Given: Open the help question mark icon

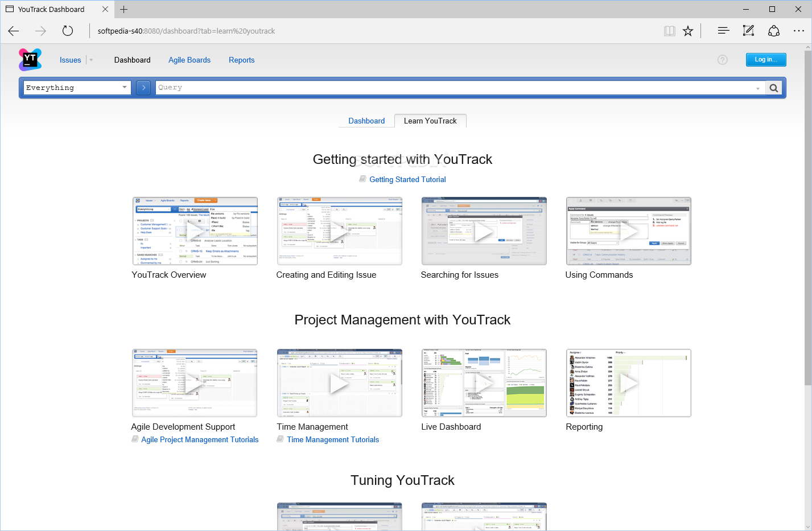Looking at the screenshot, I should [723, 60].
